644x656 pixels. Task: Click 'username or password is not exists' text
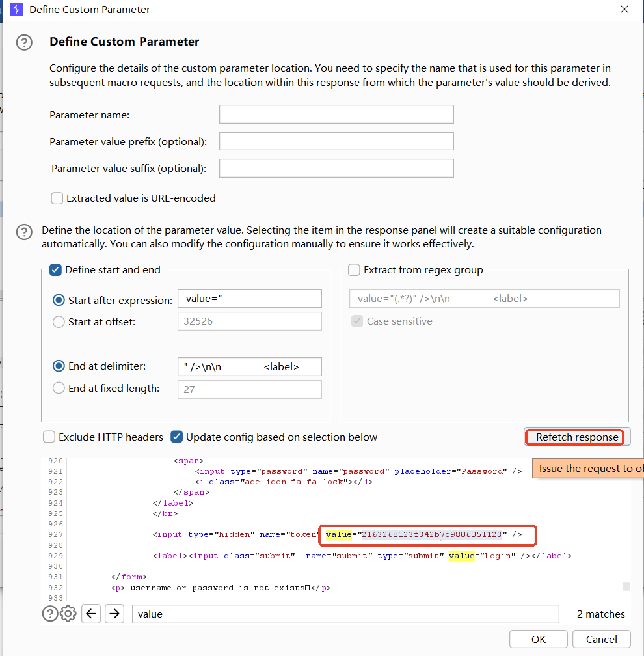click(x=217, y=588)
